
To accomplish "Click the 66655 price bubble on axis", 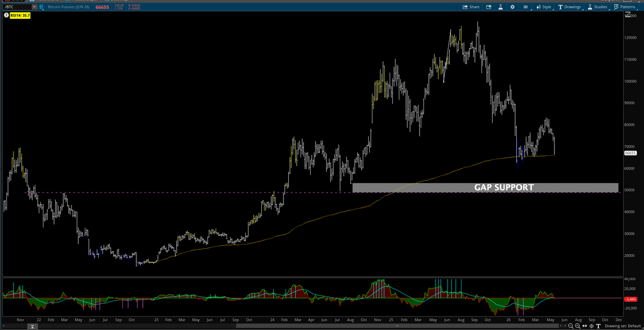I will tap(630, 153).
